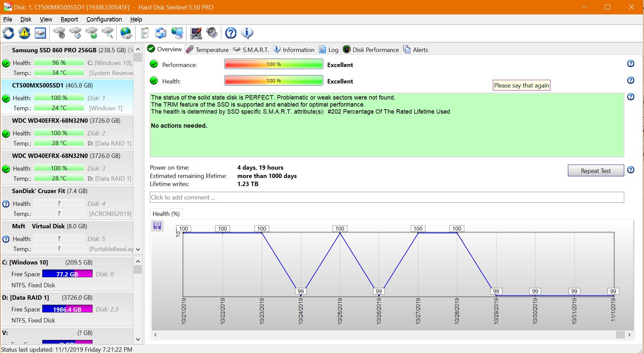This screenshot has width=644, height=354.
Task: Select WDC WD40EFRX disk labeled Disk: 2
Action: tap(67, 132)
